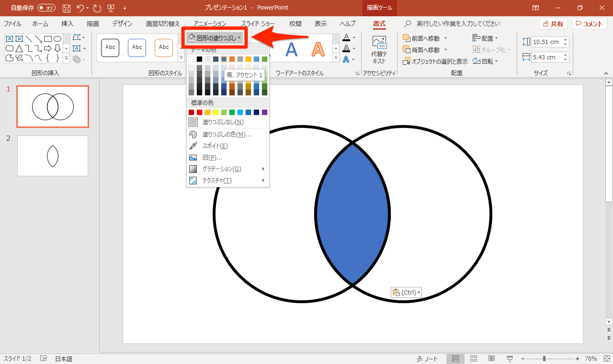The width and height of the screenshot is (613, 364).
Task: Expand the 背面へ移動 dropdown arrow
Action: pos(445,50)
